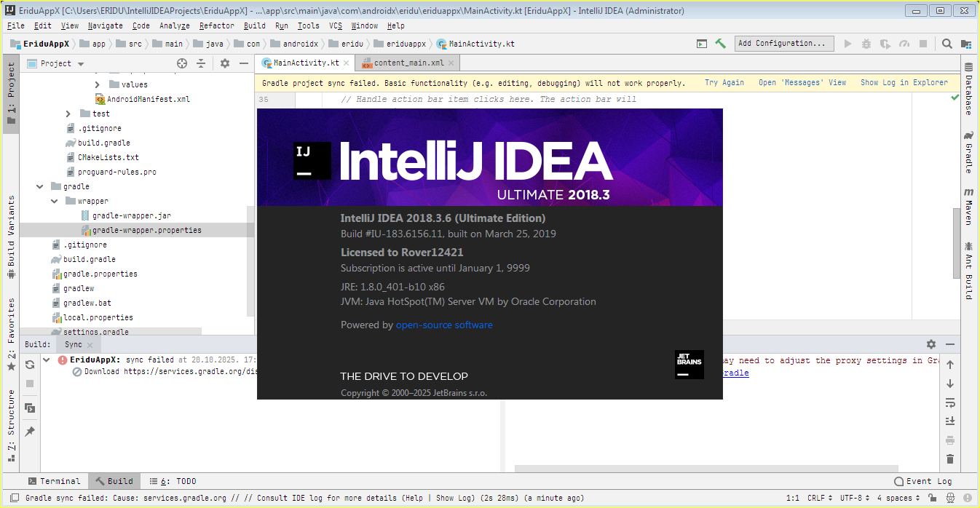Open Project panel gear settings

[225, 64]
